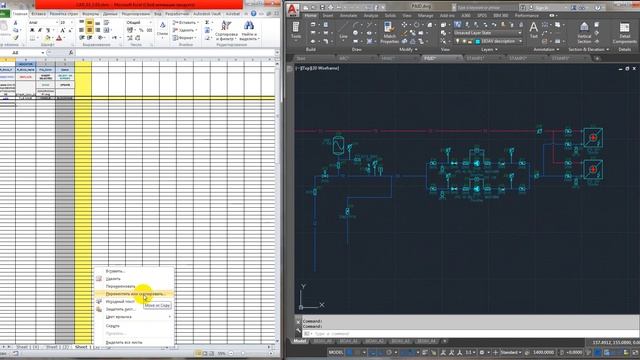Click MODEL button in AutoCAD status bar
The image size is (640, 360).
point(336,352)
